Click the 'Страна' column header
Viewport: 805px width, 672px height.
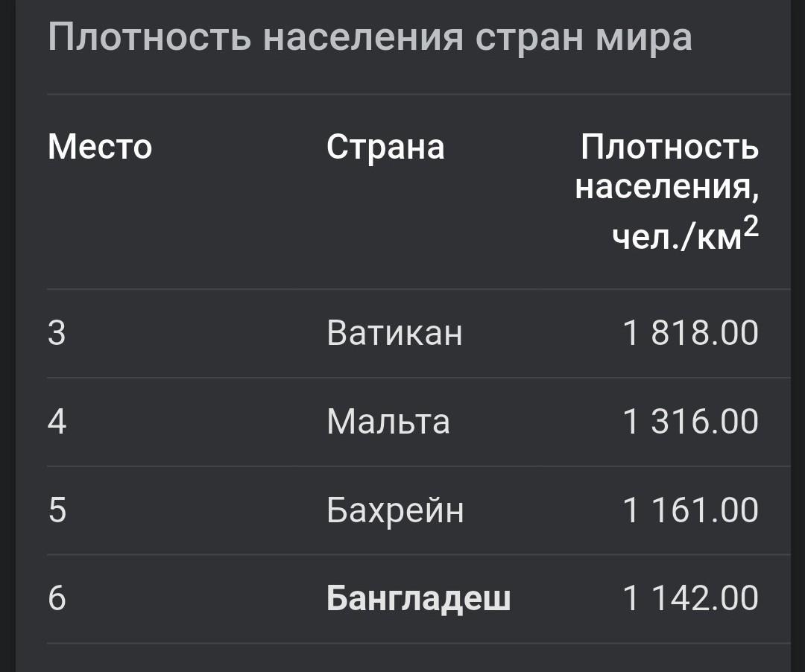point(385,147)
